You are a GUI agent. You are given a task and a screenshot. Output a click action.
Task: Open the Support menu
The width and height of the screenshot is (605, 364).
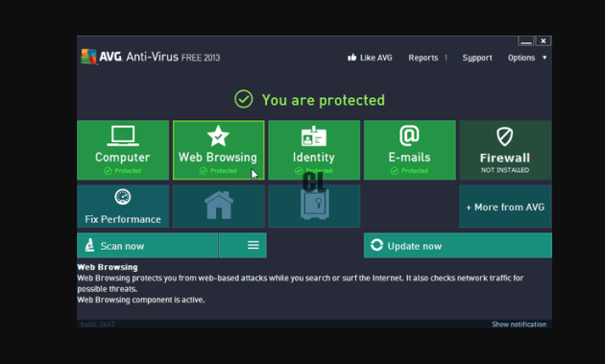click(x=477, y=58)
